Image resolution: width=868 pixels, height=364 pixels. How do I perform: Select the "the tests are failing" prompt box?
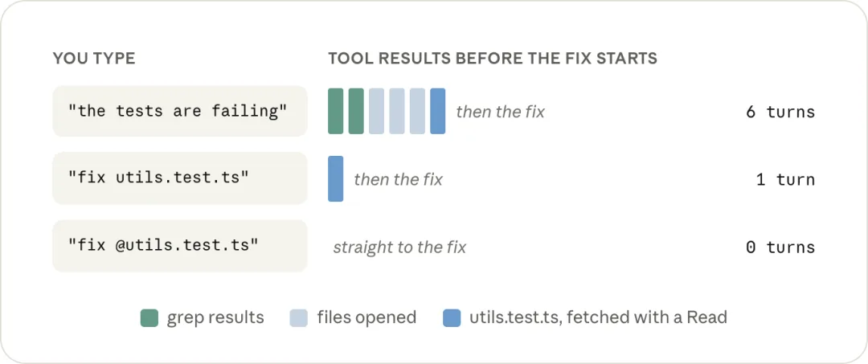point(180,111)
